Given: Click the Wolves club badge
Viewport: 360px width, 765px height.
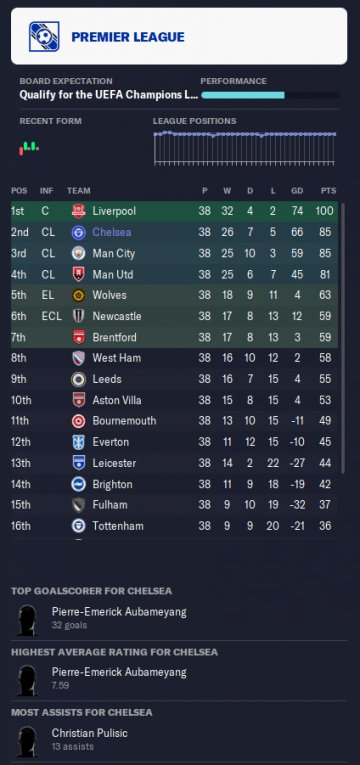Looking at the screenshot, I should (x=78, y=295).
